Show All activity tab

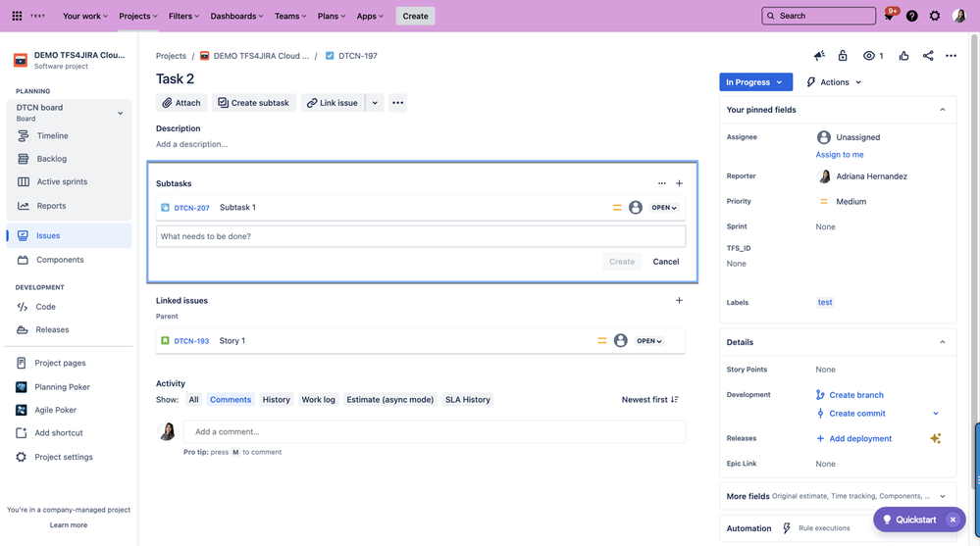(194, 400)
